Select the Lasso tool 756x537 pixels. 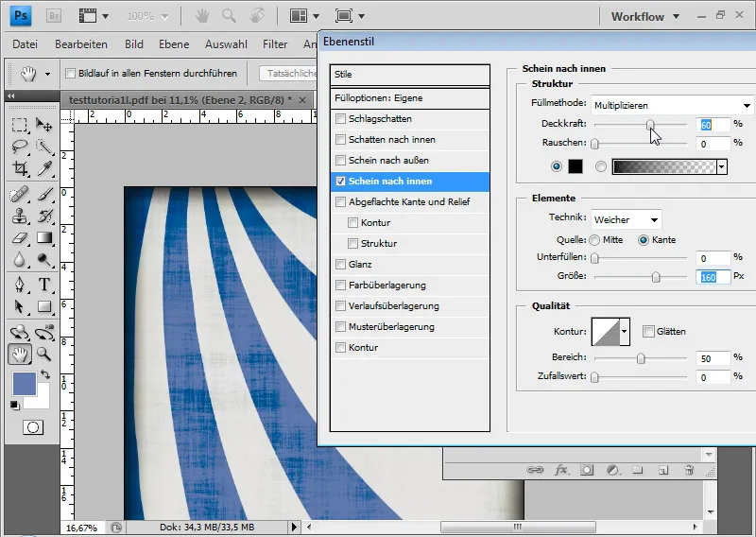[19, 147]
